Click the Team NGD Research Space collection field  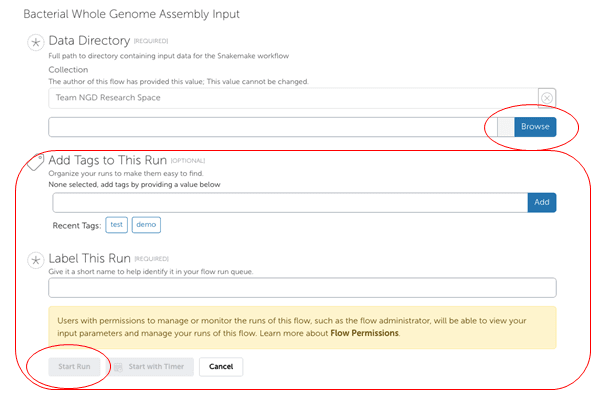[x=293, y=98]
